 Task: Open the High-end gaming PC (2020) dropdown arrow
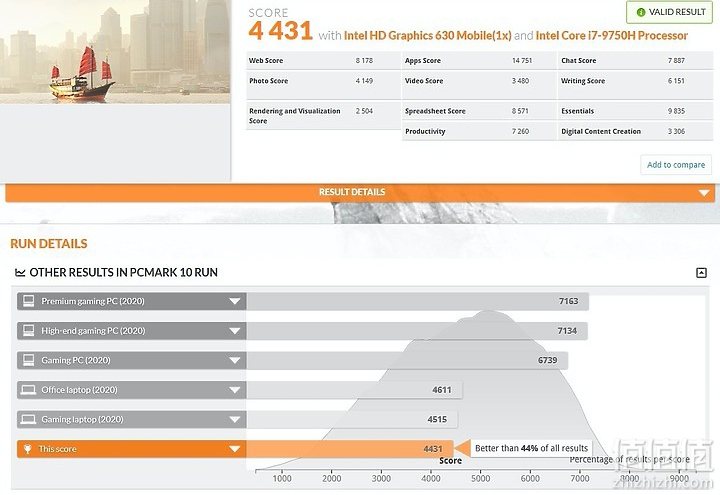point(235,331)
